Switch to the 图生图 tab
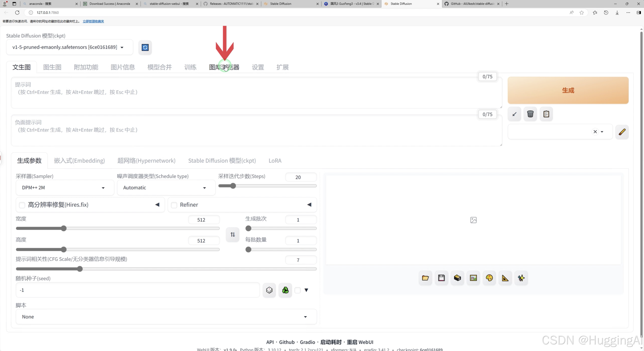The width and height of the screenshot is (644, 351). (x=52, y=67)
